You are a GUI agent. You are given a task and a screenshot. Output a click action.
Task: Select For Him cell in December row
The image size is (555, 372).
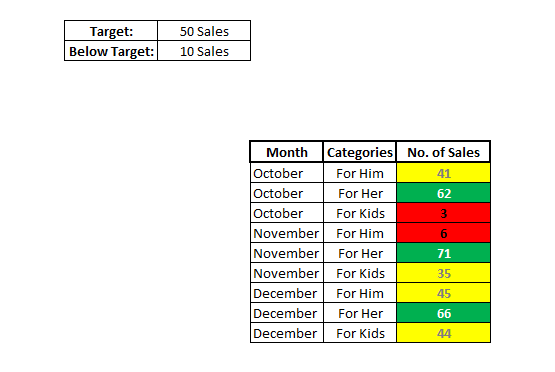[x=360, y=293]
